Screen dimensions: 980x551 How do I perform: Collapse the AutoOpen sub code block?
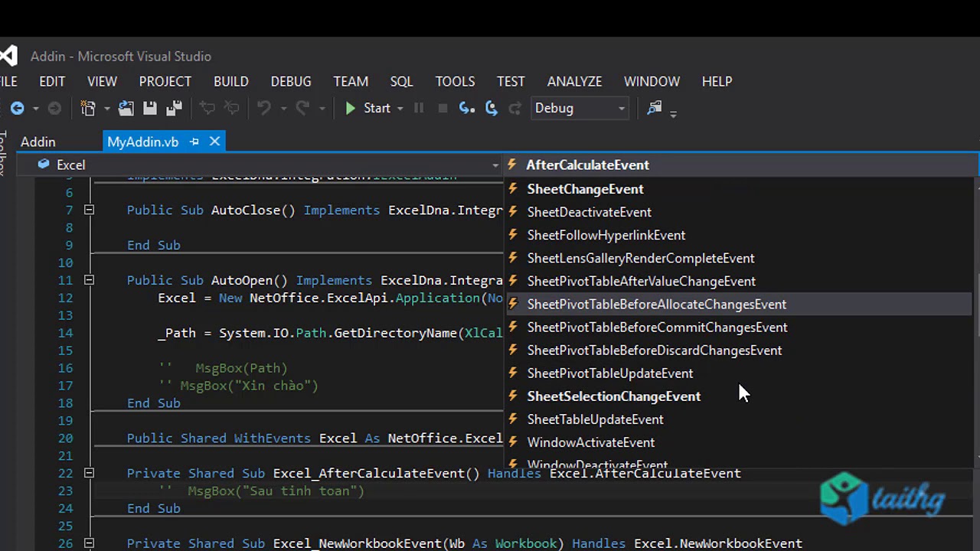coord(89,280)
